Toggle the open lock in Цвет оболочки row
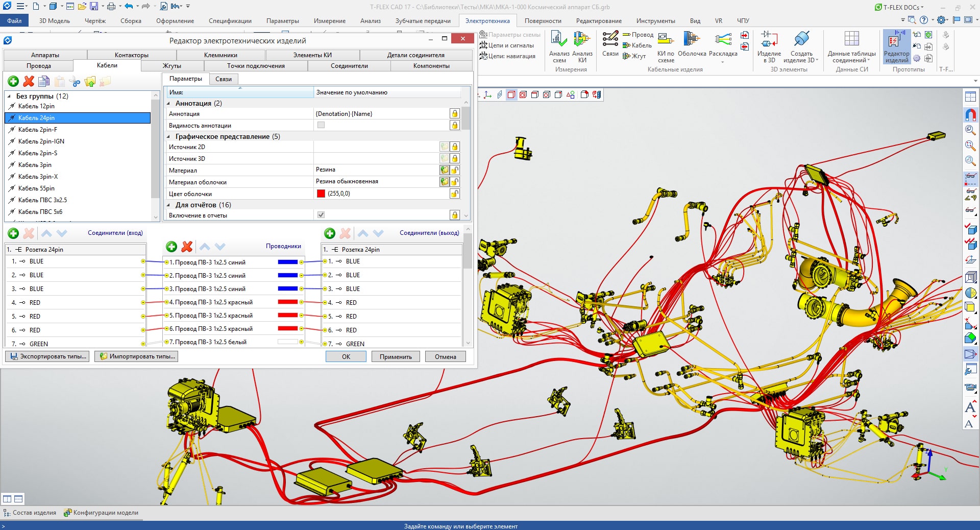Image resolution: width=980 pixels, height=530 pixels. pos(455,194)
